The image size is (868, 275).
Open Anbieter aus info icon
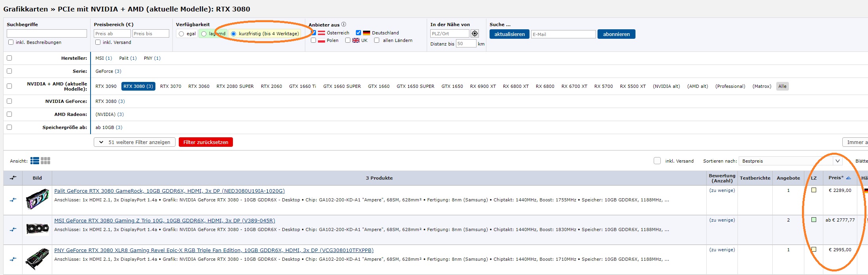[344, 24]
